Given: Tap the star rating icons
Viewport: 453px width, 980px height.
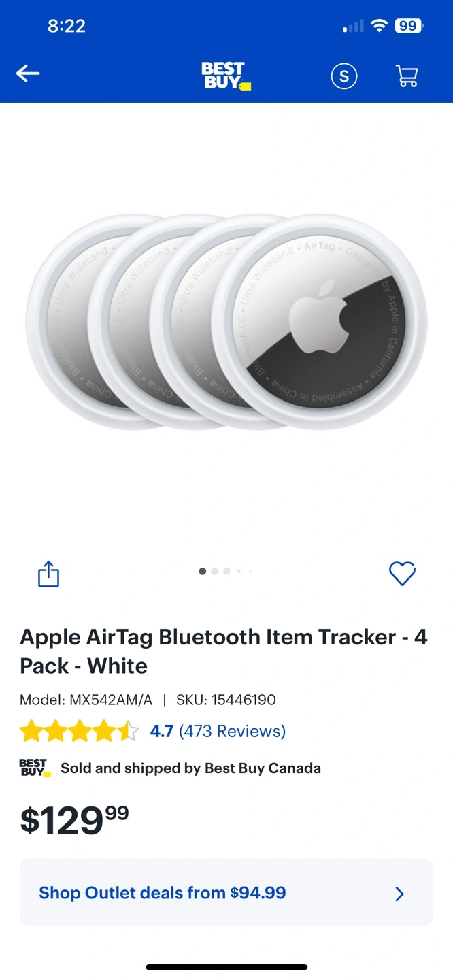Looking at the screenshot, I should (80, 732).
